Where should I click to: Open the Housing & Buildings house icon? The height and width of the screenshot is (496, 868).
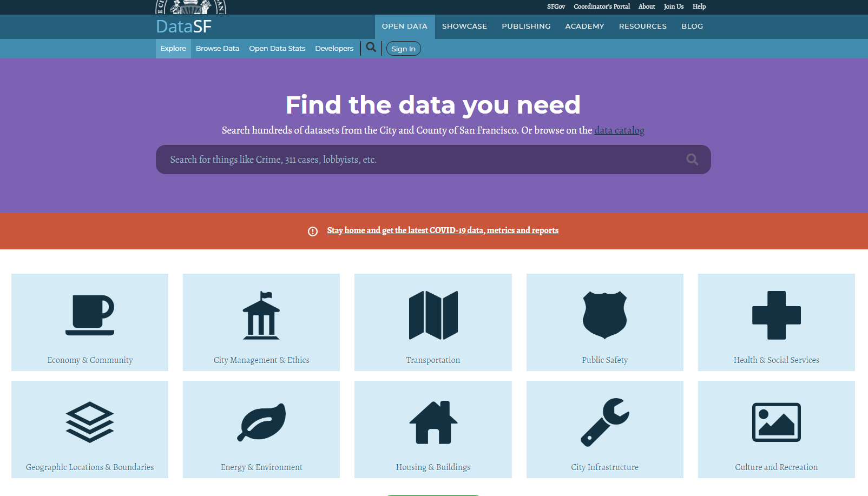(x=433, y=422)
